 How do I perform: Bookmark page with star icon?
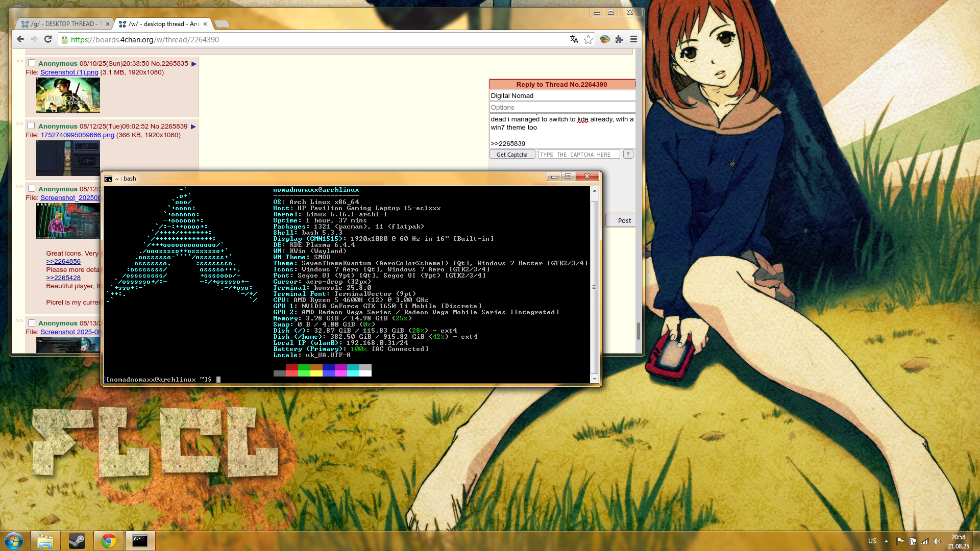click(x=589, y=39)
